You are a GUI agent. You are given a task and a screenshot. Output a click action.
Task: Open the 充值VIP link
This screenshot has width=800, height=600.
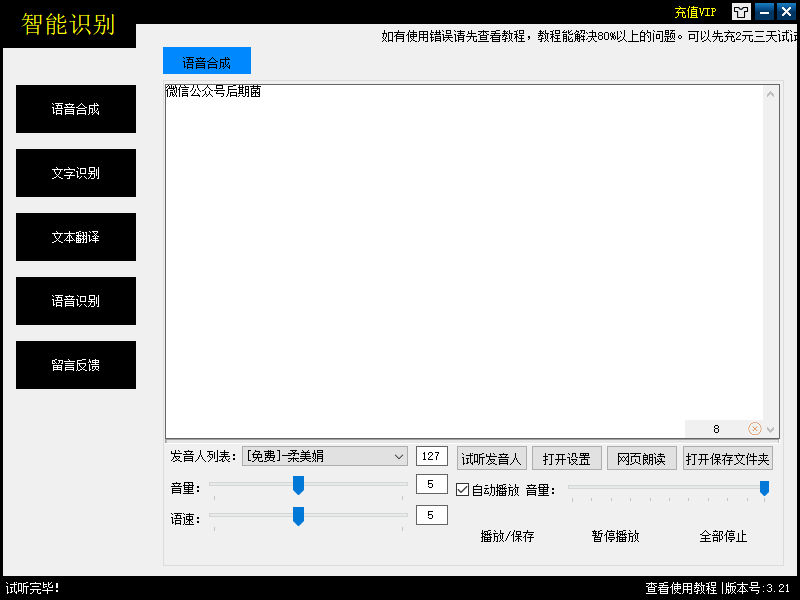point(695,12)
